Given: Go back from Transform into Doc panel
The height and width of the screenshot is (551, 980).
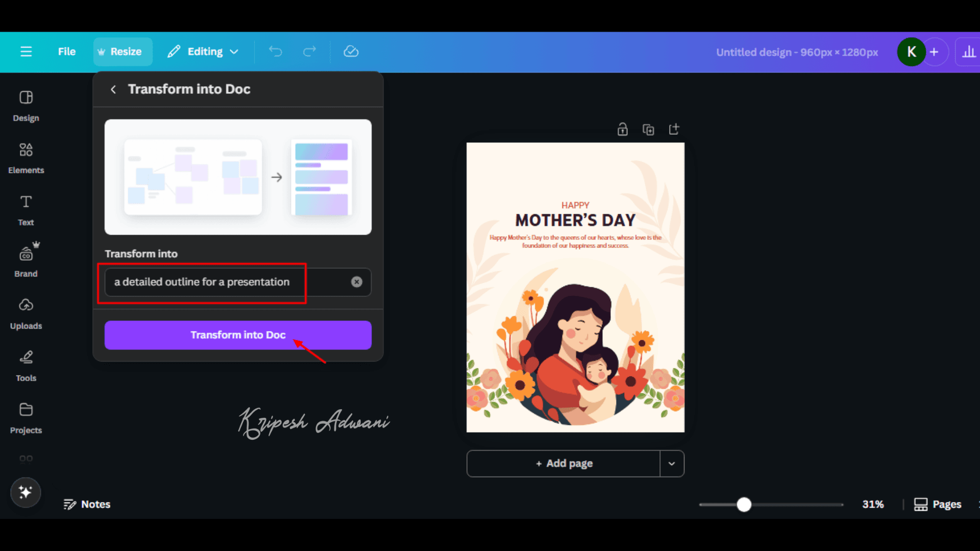Looking at the screenshot, I should coord(113,89).
